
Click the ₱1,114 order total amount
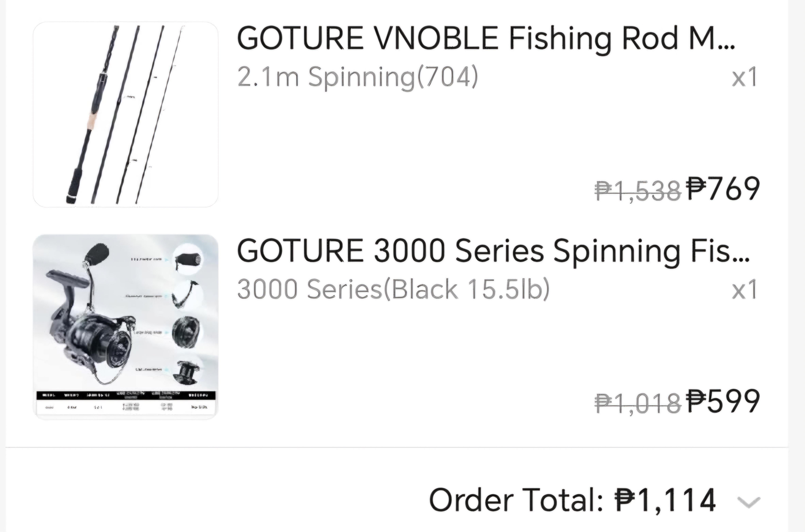[665, 500]
